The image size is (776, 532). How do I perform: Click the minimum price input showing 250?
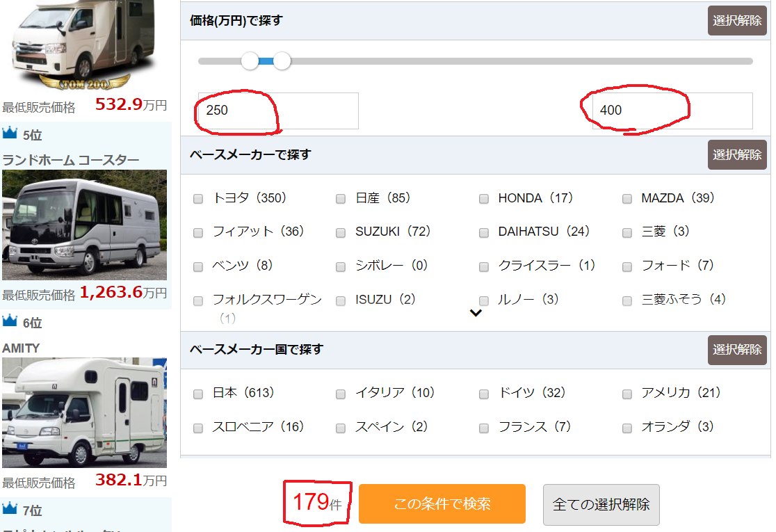pos(277,111)
